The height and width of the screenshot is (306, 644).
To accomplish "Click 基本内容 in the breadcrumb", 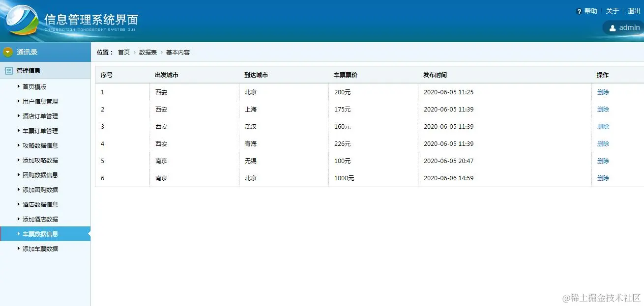I will (178, 53).
